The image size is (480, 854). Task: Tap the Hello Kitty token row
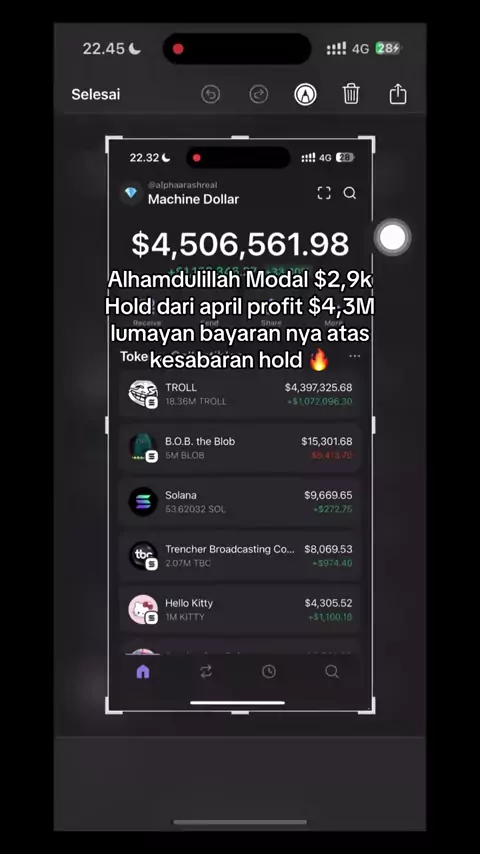click(240, 609)
